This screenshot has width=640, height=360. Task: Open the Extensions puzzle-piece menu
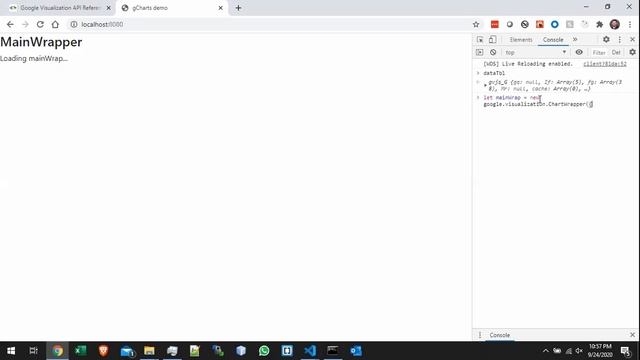600,24
